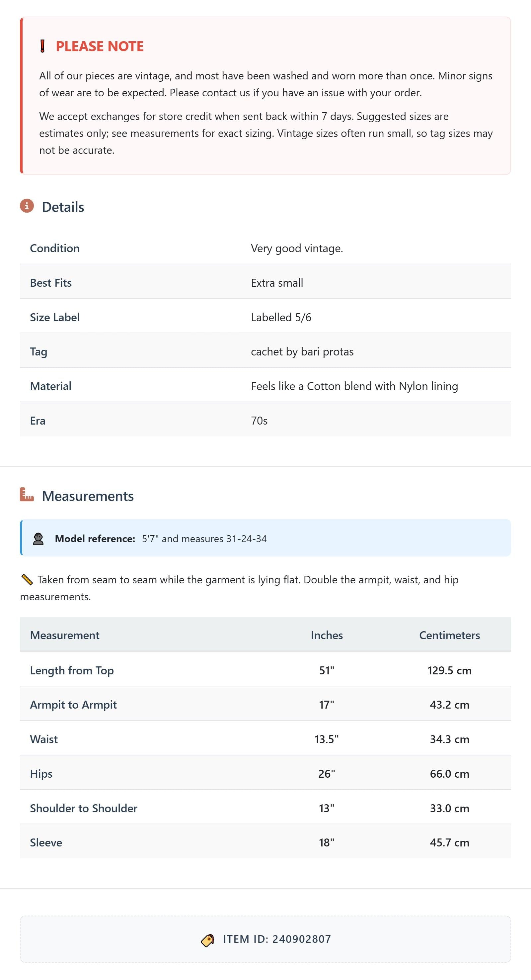Screen dimensions: 531x980
Task: Select the Sleeve measurement row
Action: (265, 841)
